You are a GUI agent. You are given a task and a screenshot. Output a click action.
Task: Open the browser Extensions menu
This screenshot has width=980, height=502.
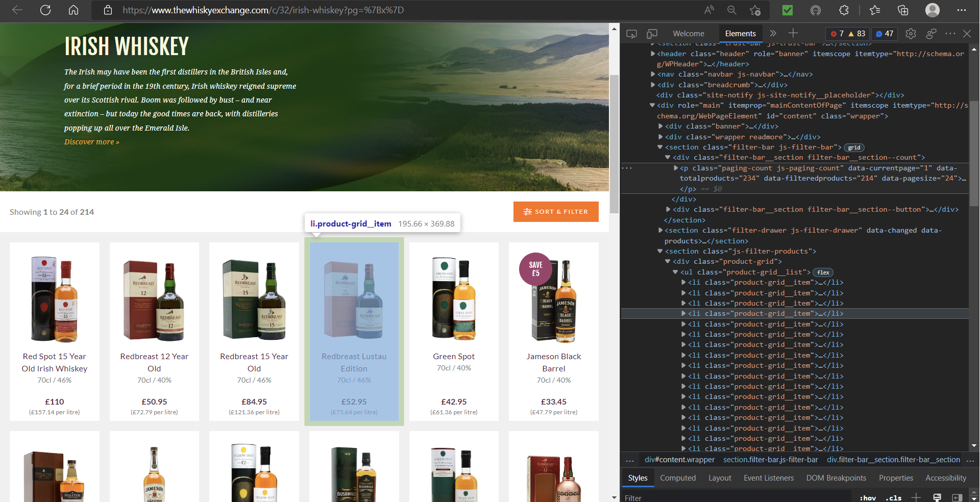click(844, 10)
